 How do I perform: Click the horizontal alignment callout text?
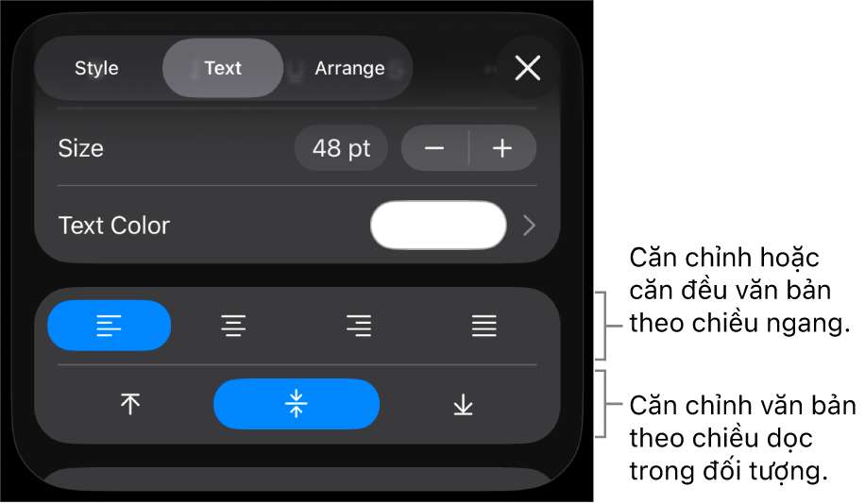[x=739, y=291]
